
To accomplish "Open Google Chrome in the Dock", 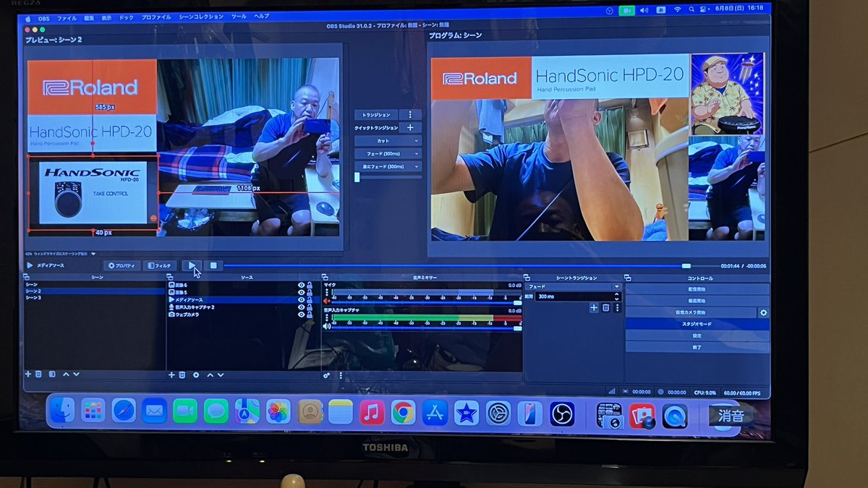I will (403, 413).
